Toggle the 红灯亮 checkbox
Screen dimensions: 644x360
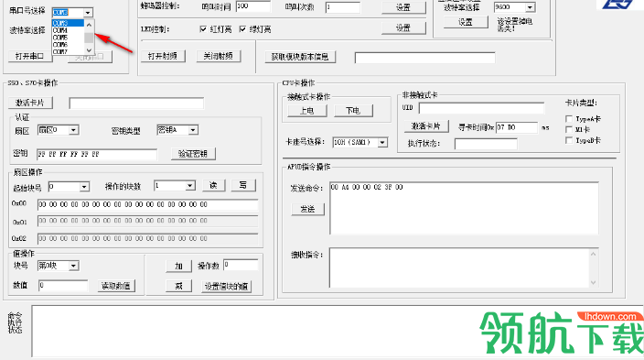coord(203,29)
